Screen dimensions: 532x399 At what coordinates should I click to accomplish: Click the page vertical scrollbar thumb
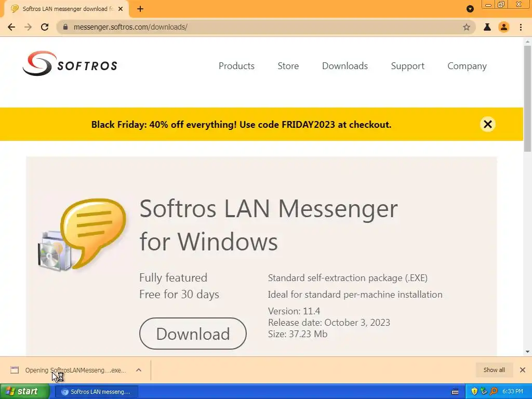[x=527, y=98]
